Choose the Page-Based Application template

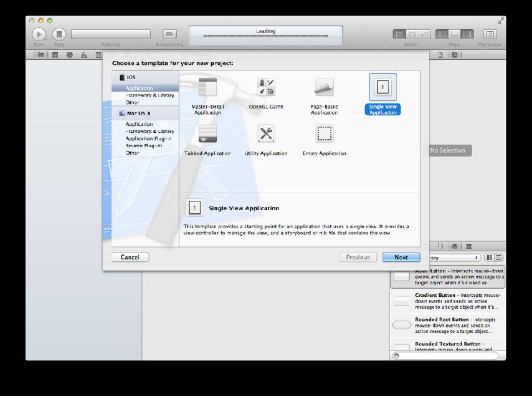pos(325,96)
